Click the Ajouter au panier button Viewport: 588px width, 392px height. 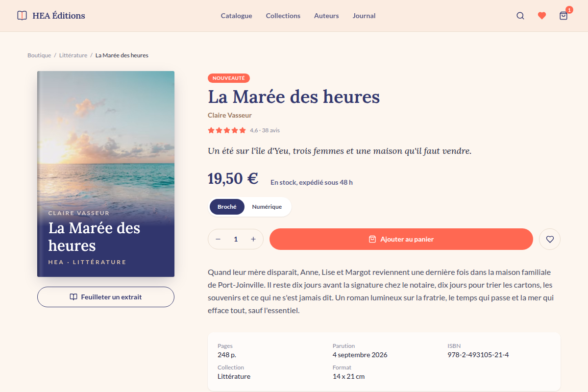tap(401, 239)
